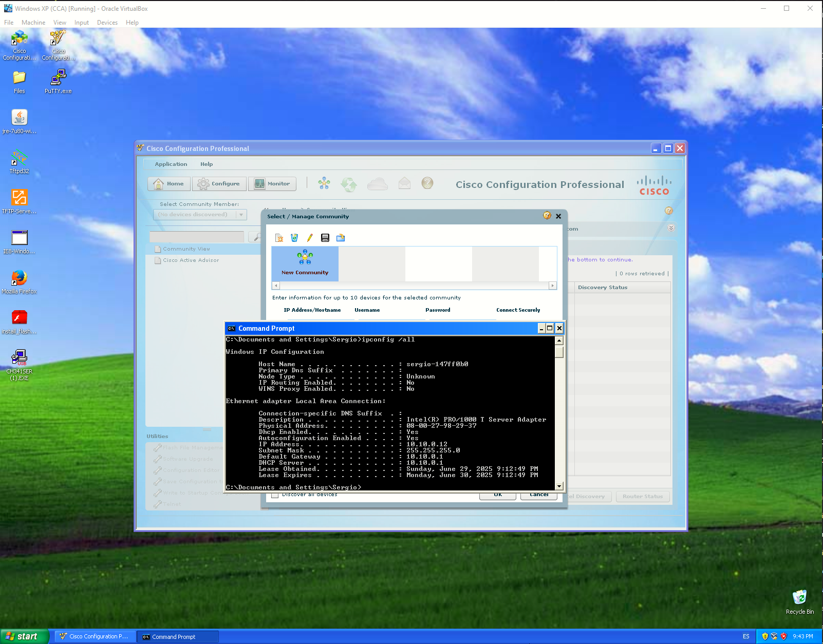The width and height of the screenshot is (823, 644).
Task: Click the cloud toolbar icon
Action: tap(378, 183)
